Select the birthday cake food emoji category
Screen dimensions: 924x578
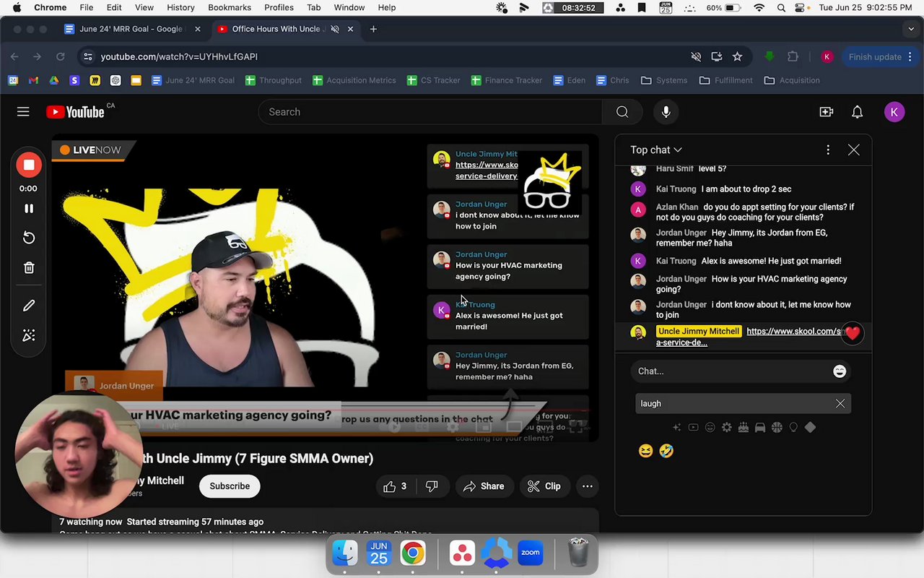coord(743,428)
